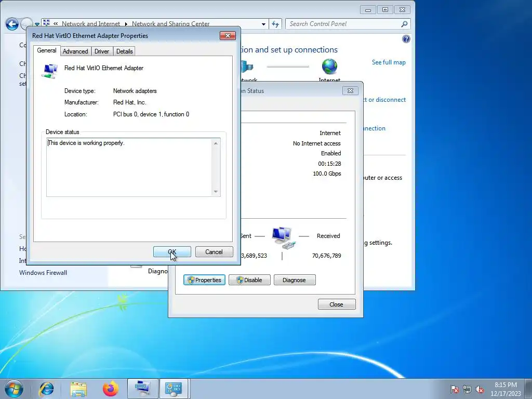Cancel the adapter properties dialog

(214, 252)
